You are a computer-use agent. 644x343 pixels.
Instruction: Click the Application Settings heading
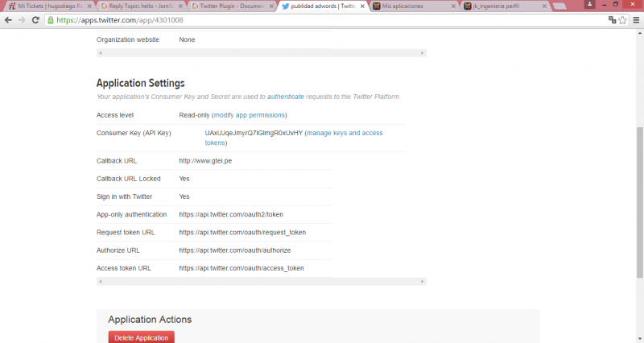point(140,83)
